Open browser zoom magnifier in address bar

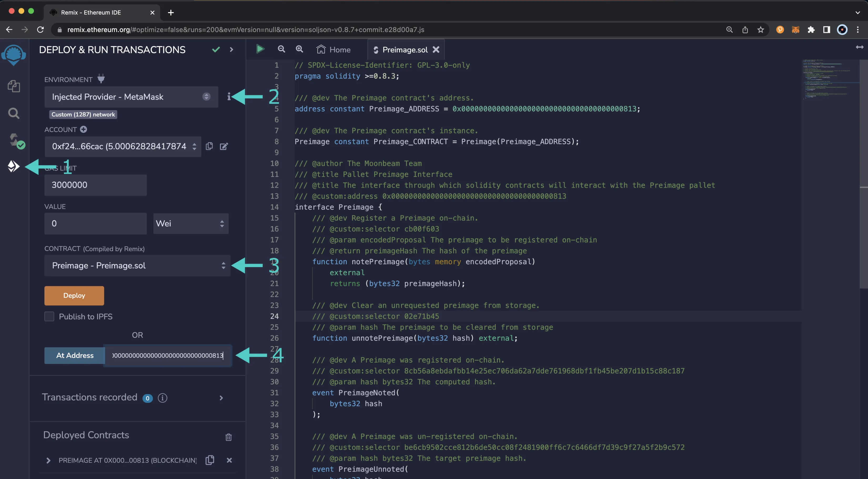click(x=729, y=30)
